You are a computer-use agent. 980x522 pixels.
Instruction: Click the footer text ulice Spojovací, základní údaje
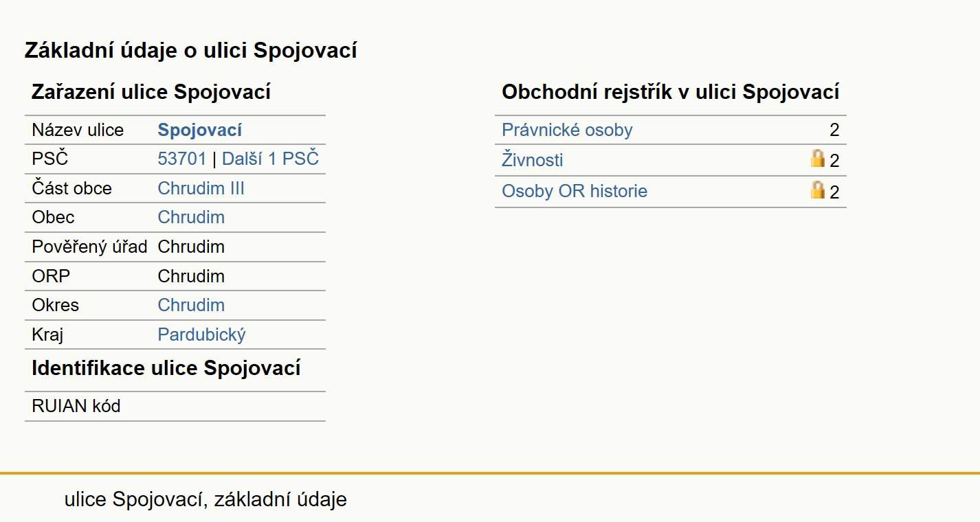[x=205, y=499]
